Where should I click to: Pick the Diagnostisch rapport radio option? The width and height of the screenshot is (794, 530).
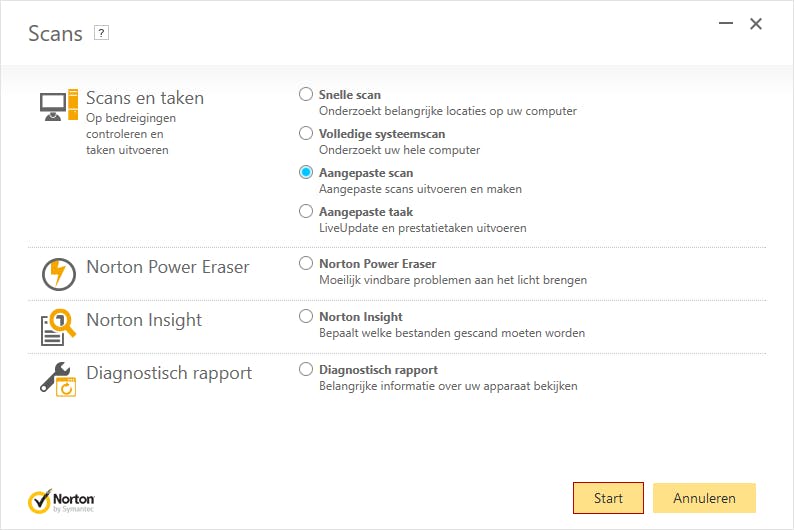(306, 369)
